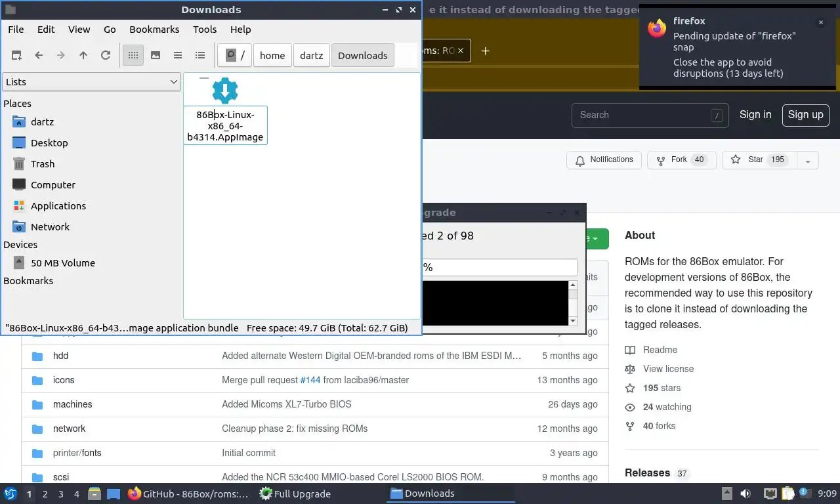Click the Notifications bell button

604,159
